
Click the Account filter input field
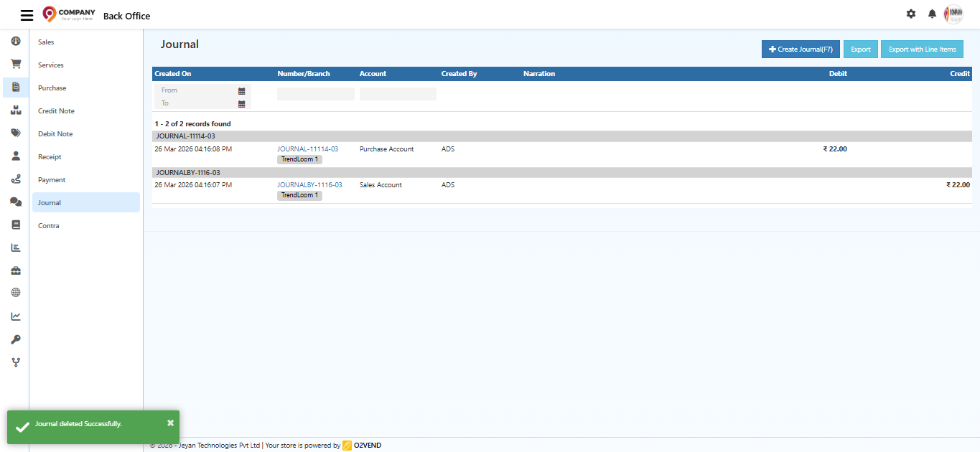click(x=398, y=94)
